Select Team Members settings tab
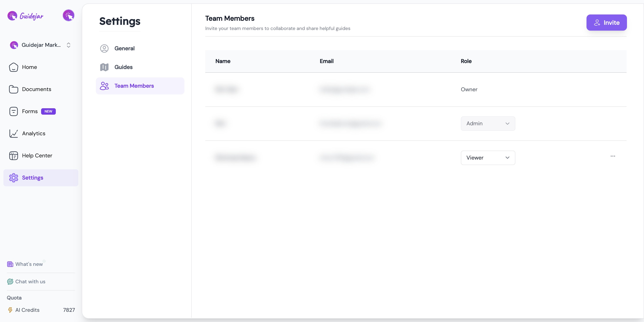This screenshot has width=644, height=322. pyautogui.click(x=134, y=86)
